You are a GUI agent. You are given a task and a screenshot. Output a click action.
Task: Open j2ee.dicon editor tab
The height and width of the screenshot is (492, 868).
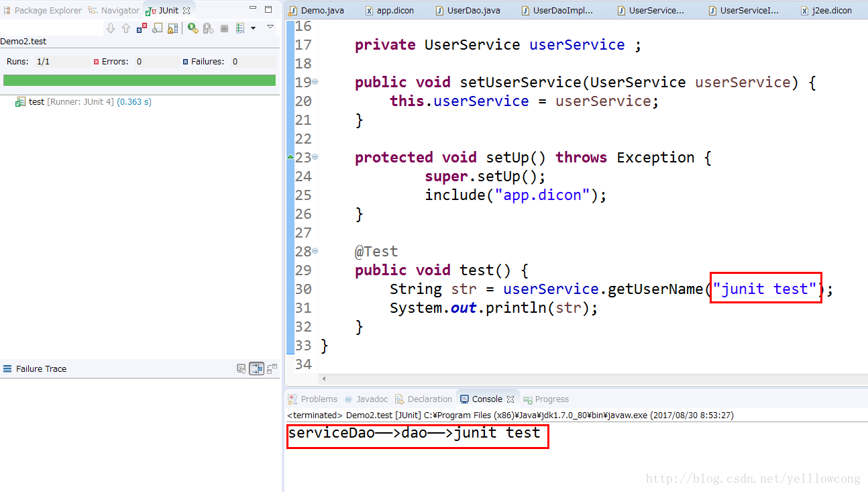click(826, 11)
